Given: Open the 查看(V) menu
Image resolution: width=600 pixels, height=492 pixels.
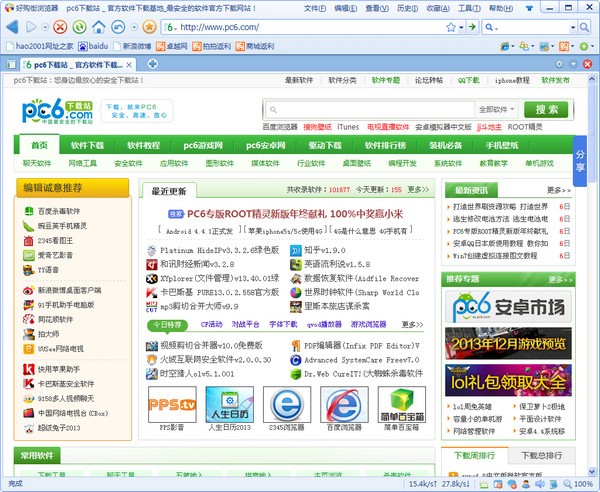Looking at the screenshot, I should 377,8.
